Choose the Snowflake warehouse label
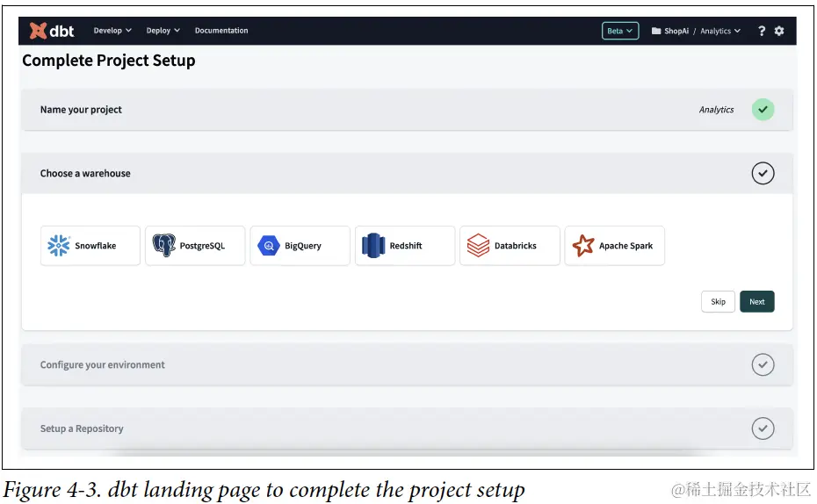817x504 pixels. coord(96,246)
